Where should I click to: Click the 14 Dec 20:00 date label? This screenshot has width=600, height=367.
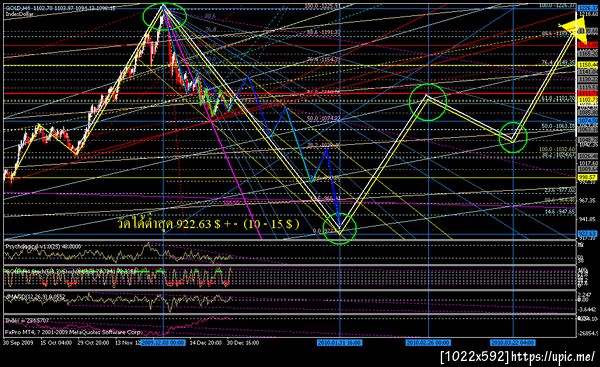tap(205, 343)
